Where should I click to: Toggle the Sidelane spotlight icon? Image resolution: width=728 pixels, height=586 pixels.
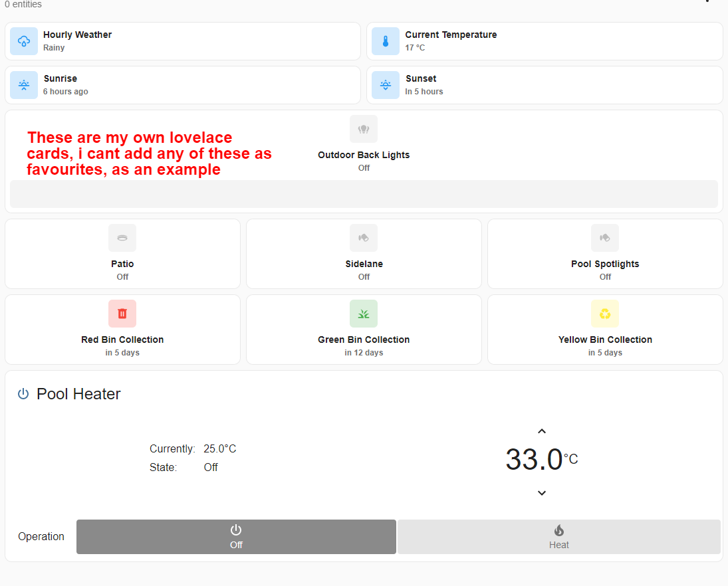(x=364, y=238)
